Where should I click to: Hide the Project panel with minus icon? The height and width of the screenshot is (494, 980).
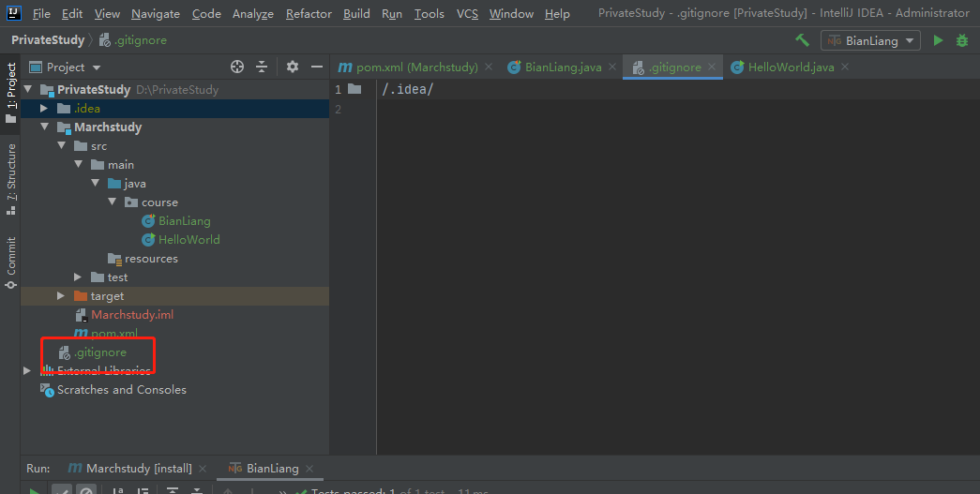tap(317, 67)
